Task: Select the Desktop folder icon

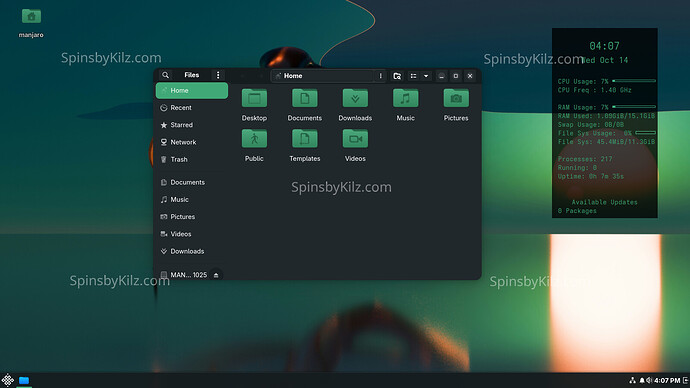Action: point(254,98)
